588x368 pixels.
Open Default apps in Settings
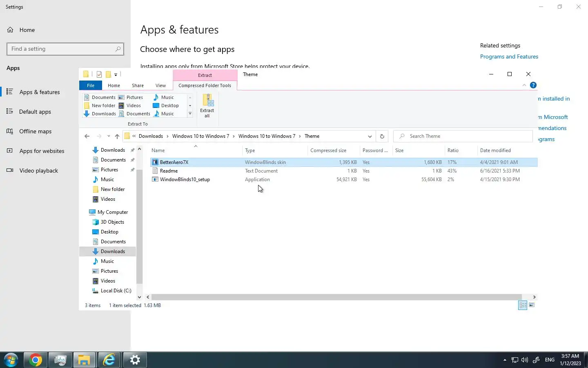point(35,112)
